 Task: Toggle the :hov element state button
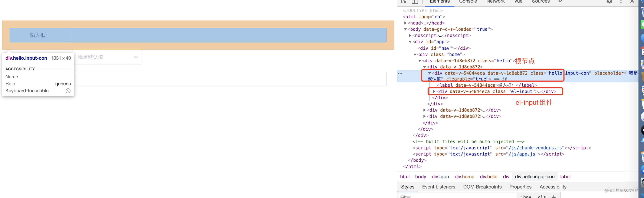(526, 197)
